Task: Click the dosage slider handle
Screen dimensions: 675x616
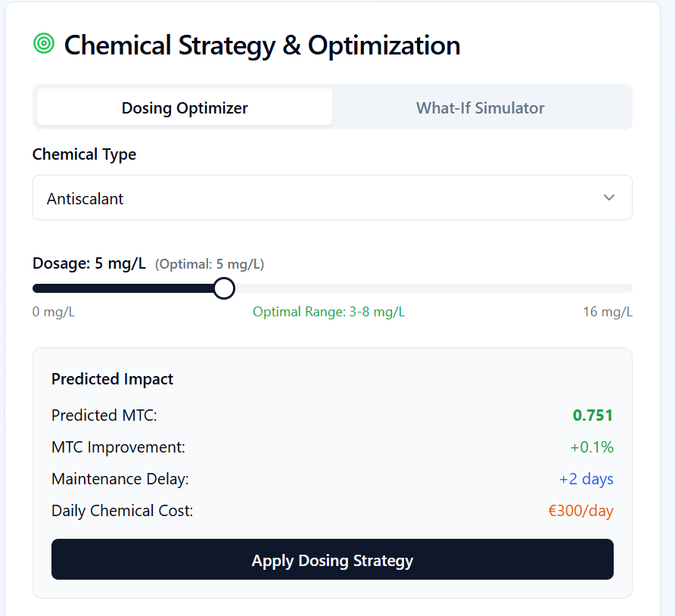Action: (224, 288)
